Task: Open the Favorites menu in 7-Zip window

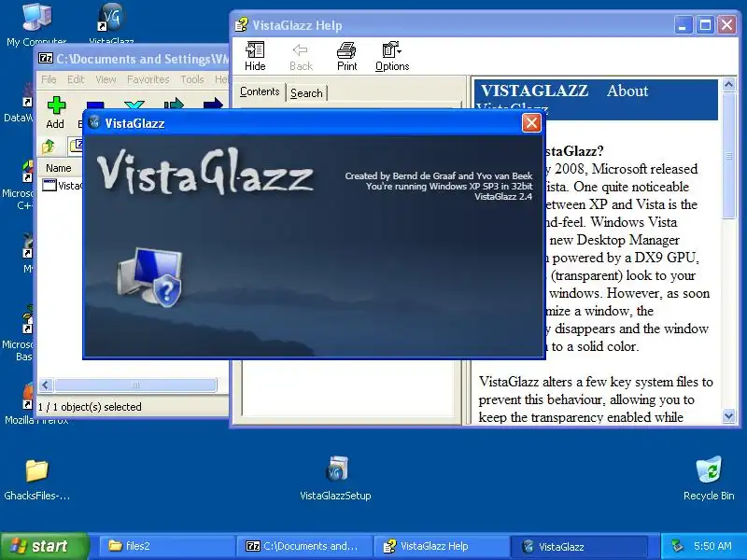Action: click(148, 79)
